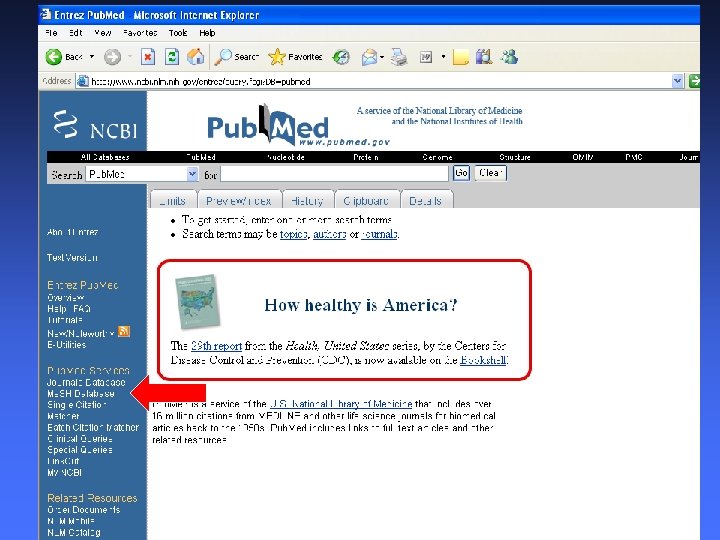This screenshot has width=720, height=540.
Task: Open the View menu
Action: coord(102,33)
